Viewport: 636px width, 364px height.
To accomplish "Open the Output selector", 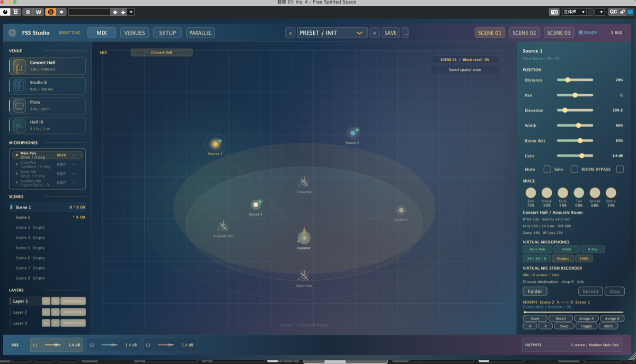I will pos(563,259).
